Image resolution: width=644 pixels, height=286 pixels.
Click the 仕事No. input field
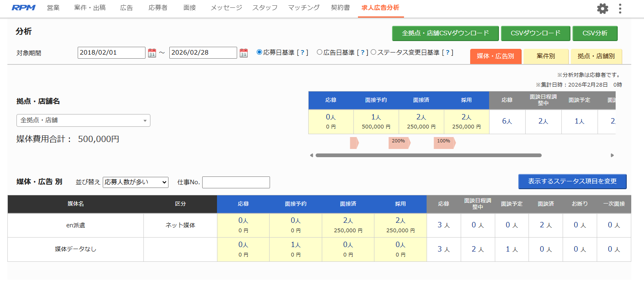(x=236, y=182)
